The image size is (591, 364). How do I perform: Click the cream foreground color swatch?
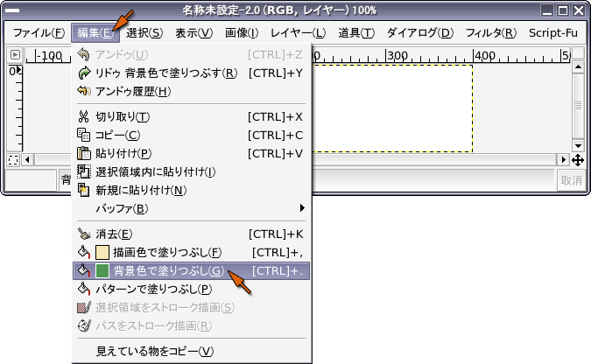pos(102,252)
